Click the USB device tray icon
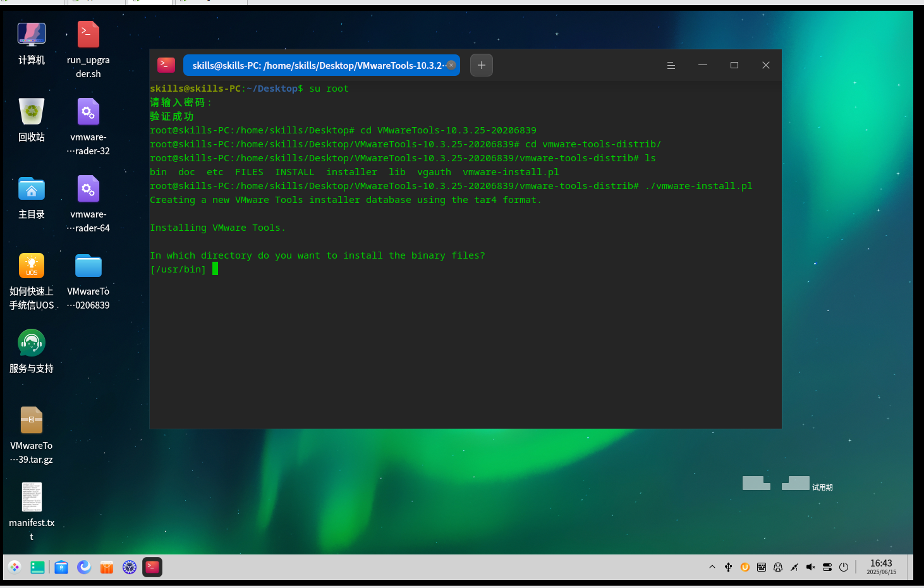The image size is (924, 588). click(x=728, y=567)
